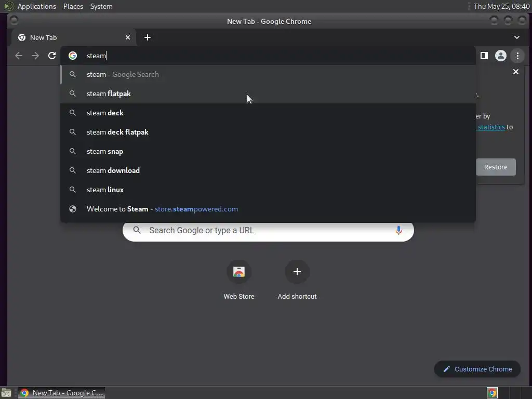532x399 pixels.
Task: Select the 'steam download' suggestion
Action: point(268,170)
